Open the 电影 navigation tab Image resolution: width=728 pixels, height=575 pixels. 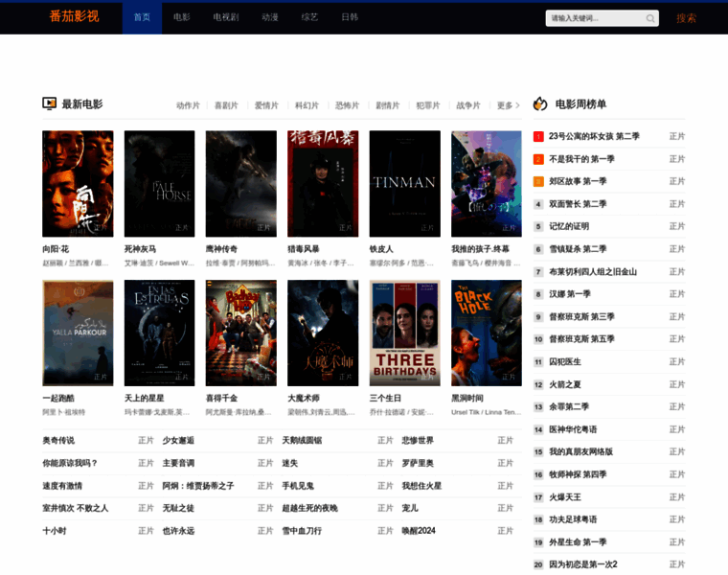coord(182,17)
